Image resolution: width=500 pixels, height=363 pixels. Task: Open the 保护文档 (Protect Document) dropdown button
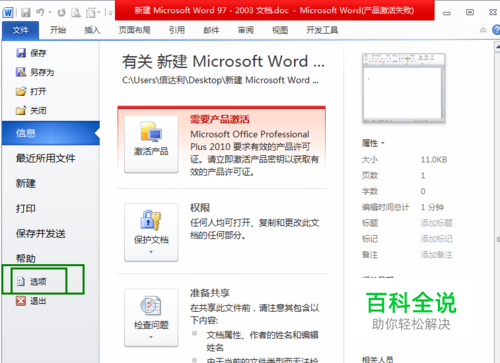tap(151, 232)
